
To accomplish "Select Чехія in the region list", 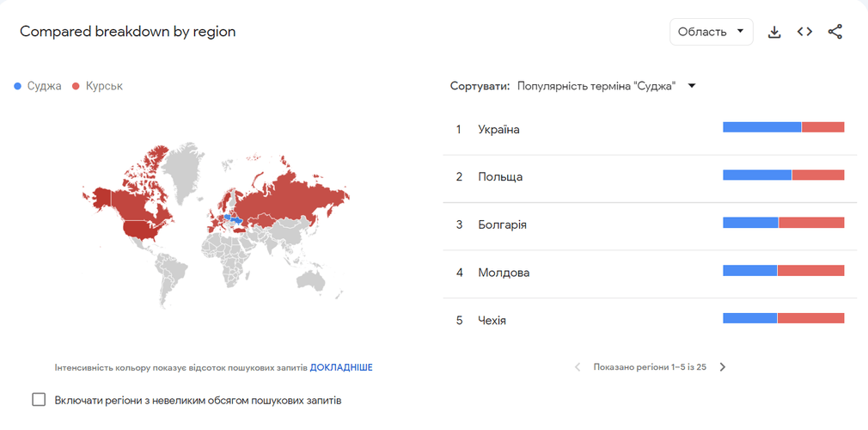I will coord(492,321).
